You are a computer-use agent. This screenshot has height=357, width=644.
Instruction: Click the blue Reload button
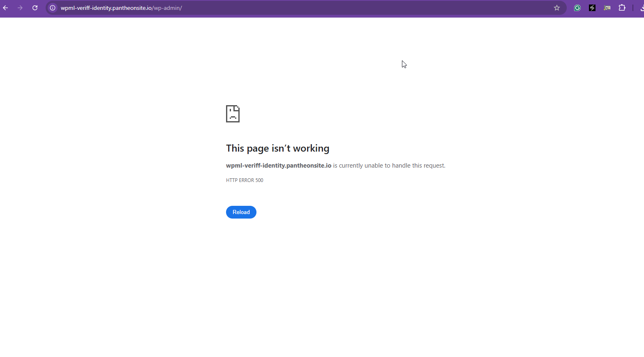(x=241, y=212)
